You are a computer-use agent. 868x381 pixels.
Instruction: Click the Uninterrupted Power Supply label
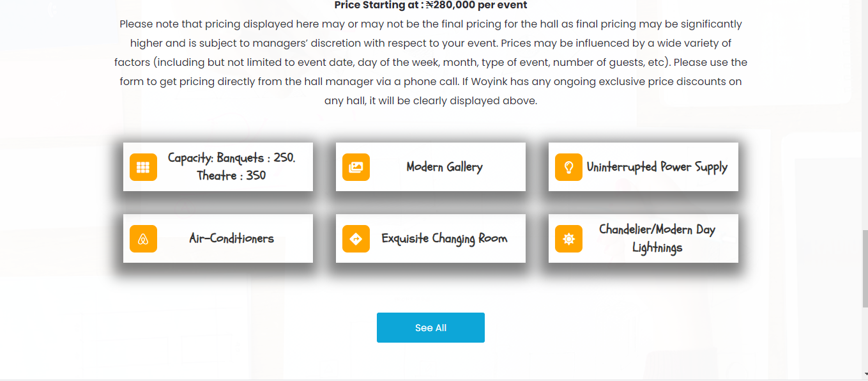657,167
